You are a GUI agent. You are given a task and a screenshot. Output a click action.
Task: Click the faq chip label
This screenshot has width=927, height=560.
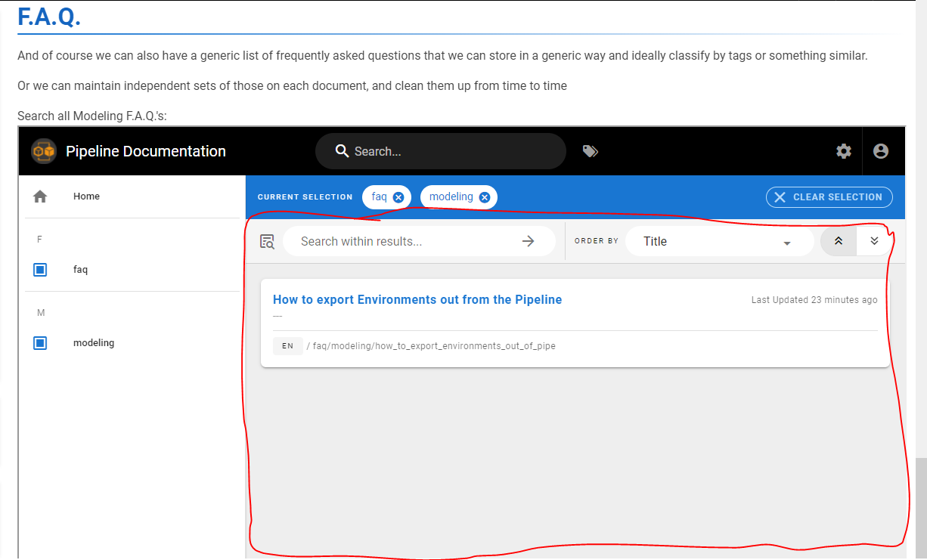380,196
